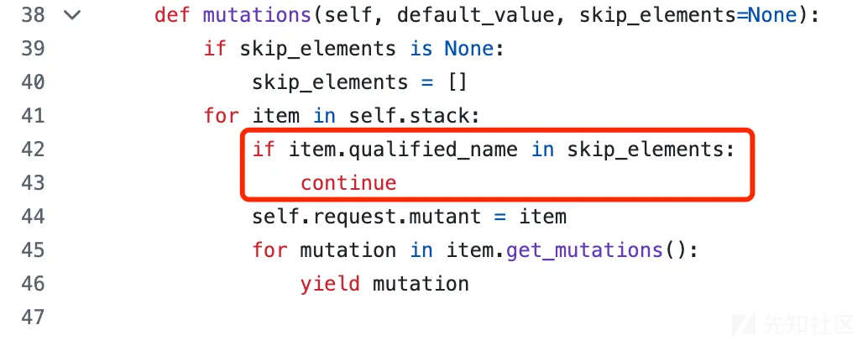Click the yield keyword on line 46

pos(331,284)
